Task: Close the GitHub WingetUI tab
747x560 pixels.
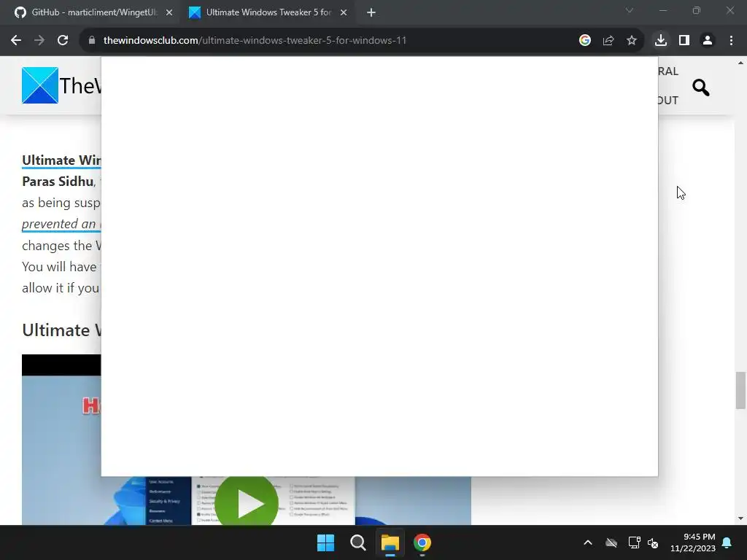Action: [x=169, y=13]
